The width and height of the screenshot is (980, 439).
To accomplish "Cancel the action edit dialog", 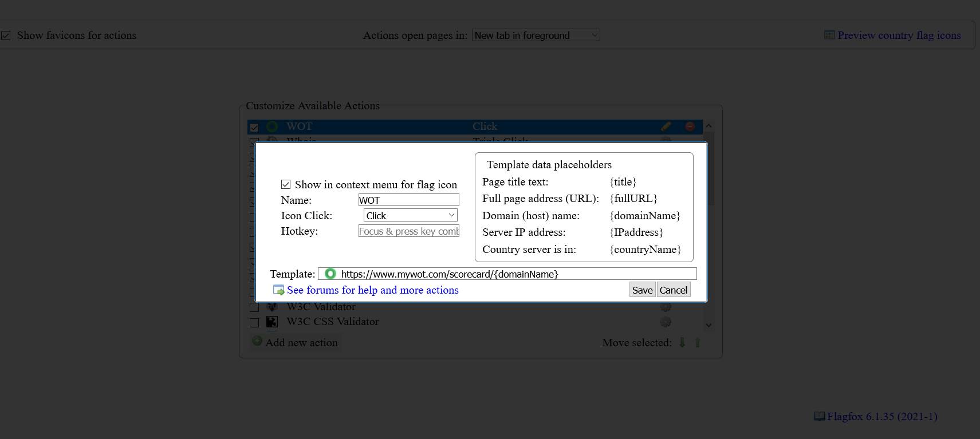I will click(674, 290).
